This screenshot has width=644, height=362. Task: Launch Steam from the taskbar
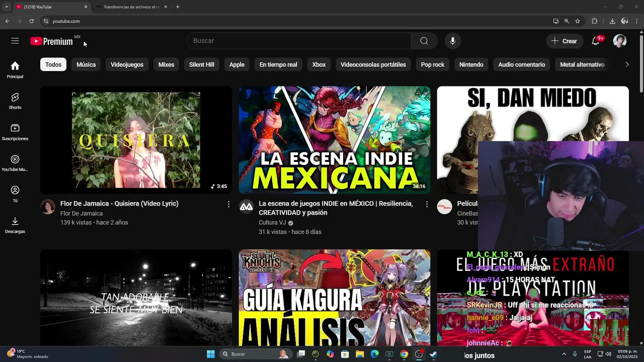tap(433, 354)
